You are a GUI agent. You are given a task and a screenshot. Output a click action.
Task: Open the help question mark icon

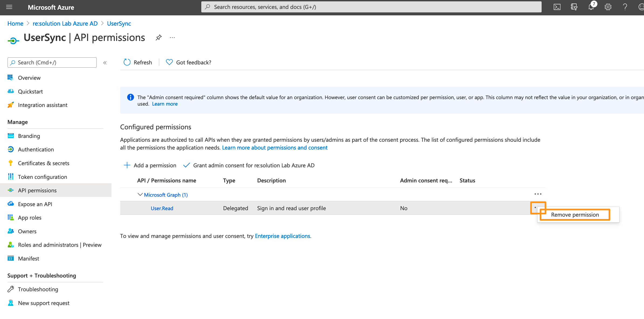coord(625,7)
